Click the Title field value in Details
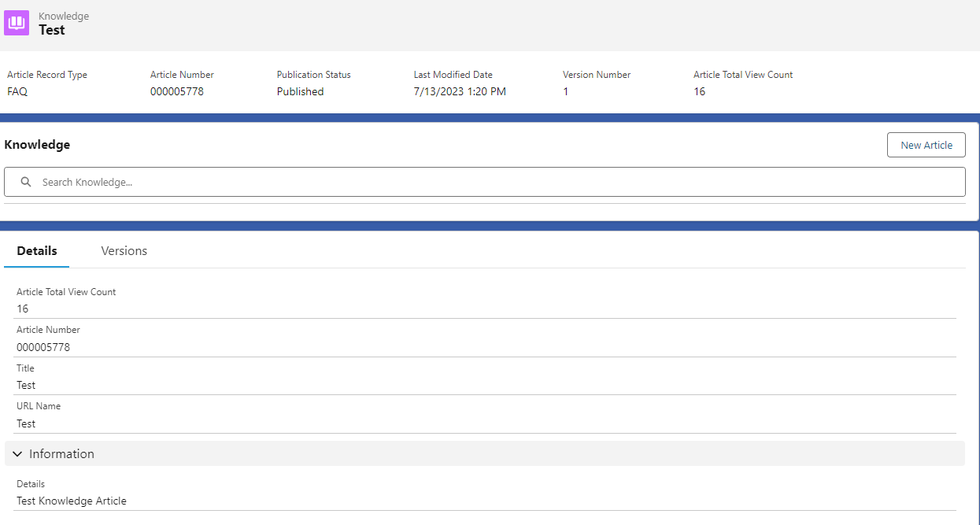The height and width of the screenshot is (525, 980). pos(26,385)
